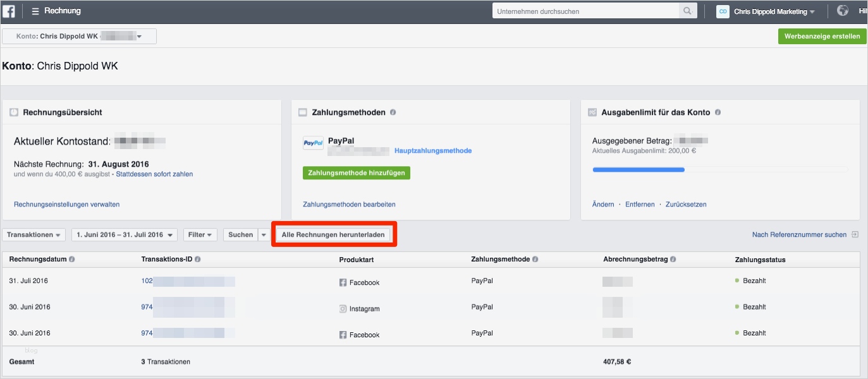Open the hamburger menu beside Rechnung
Screen dimensions: 868x379
tap(35, 11)
